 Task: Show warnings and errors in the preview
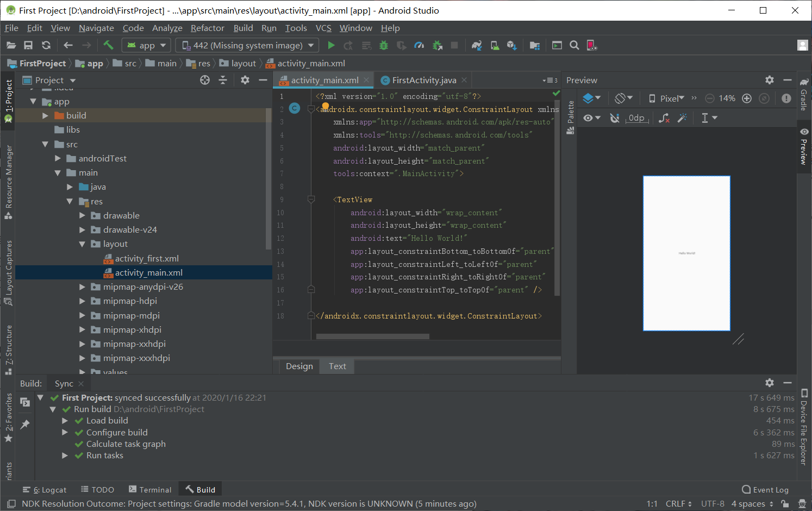pos(786,98)
